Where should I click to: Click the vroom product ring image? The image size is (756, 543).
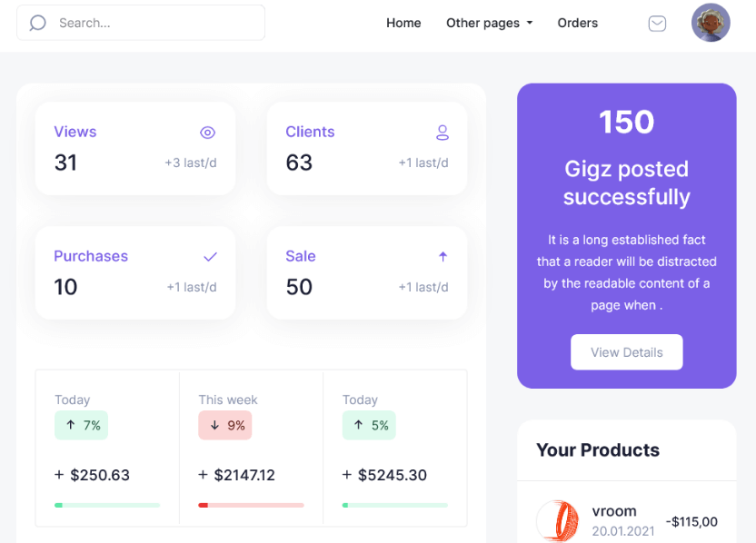pyautogui.click(x=558, y=521)
